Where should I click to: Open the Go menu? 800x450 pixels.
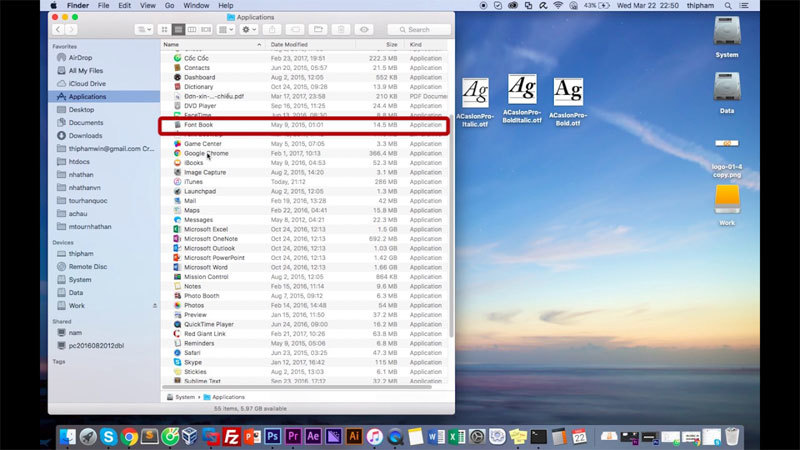(167, 5)
